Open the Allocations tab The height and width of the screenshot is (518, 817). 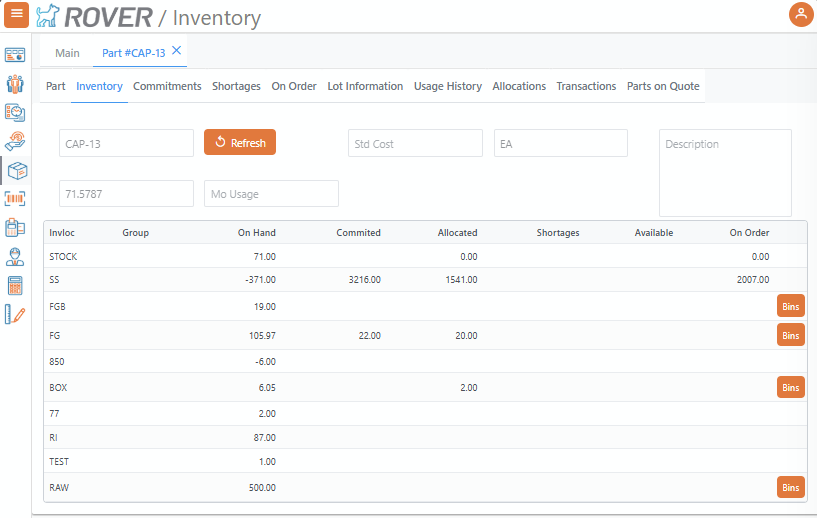pos(519,87)
